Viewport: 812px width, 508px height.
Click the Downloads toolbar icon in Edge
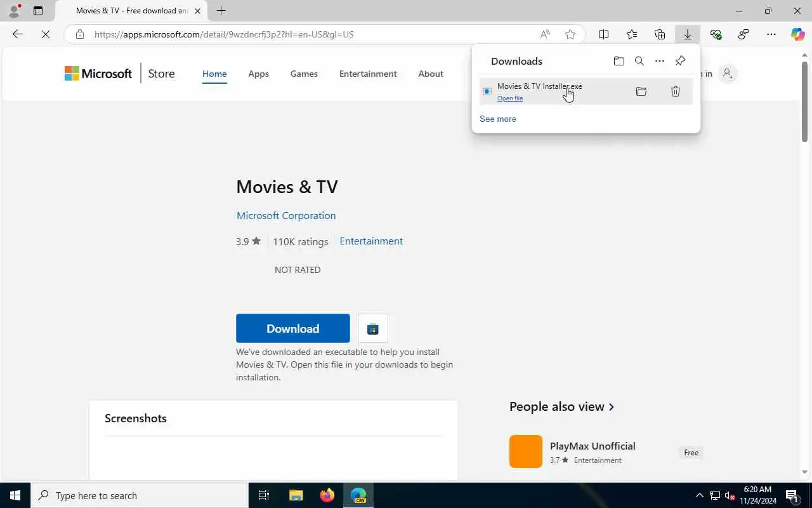688,34
